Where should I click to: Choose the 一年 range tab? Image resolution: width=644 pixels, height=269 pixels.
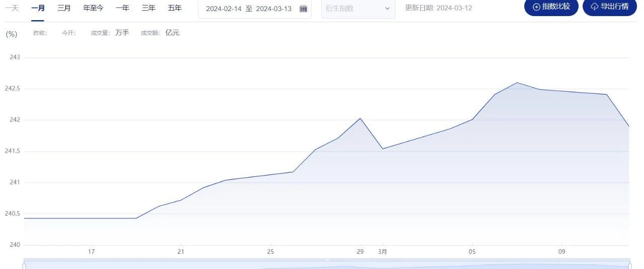[122, 8]
